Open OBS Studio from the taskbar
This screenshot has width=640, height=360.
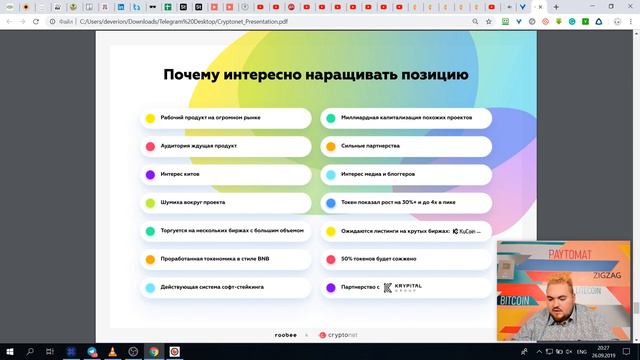pyautogui.click(x=133, y=351)
